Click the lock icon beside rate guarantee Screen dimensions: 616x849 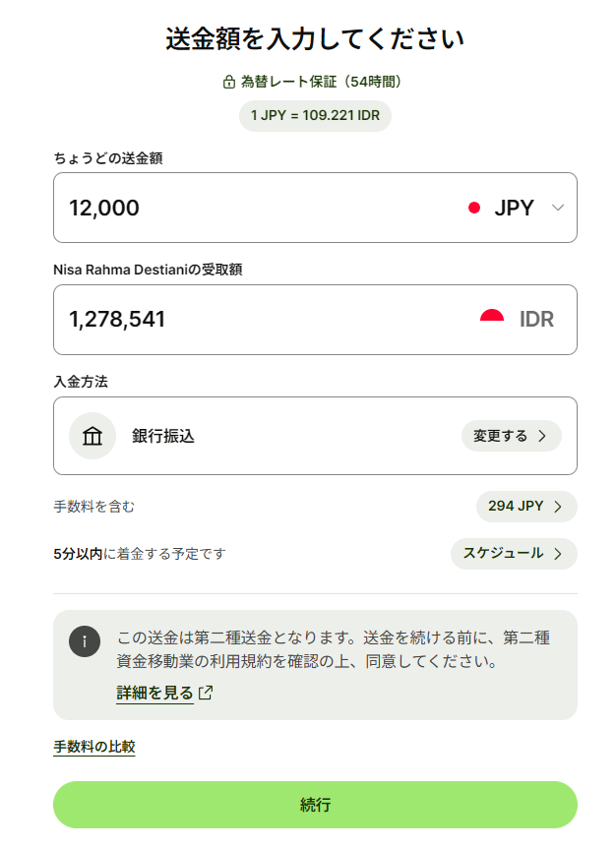[229, 83]
